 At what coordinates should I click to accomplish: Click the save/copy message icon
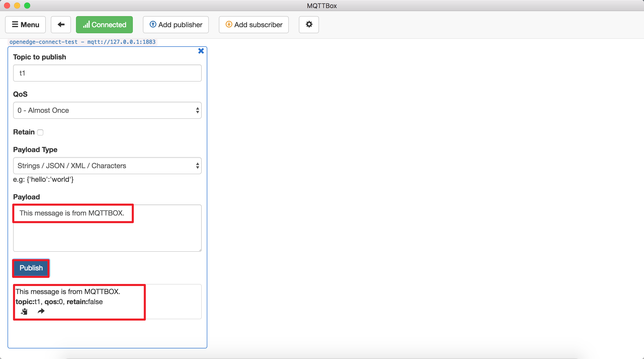click(x=24, y=311)
